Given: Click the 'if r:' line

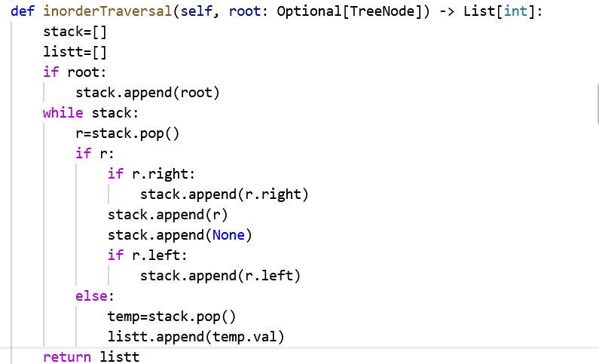Looking at the screenshot, I should coord(95,154).
